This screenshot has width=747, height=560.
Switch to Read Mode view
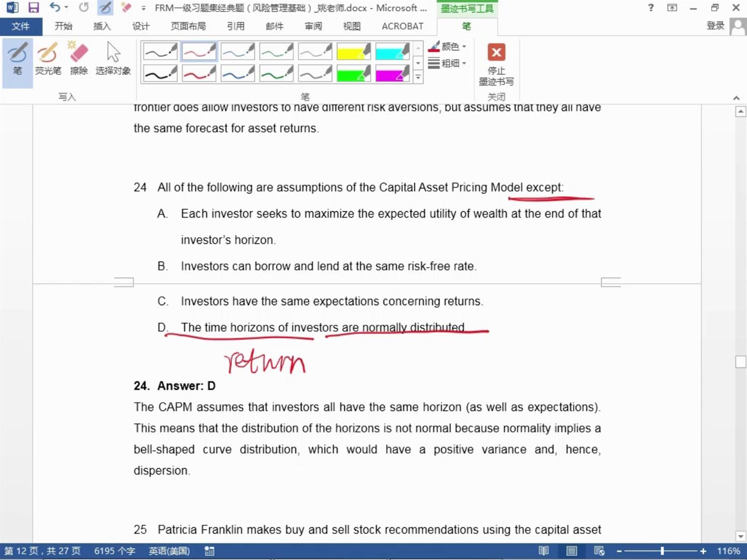tap(544, 551)
